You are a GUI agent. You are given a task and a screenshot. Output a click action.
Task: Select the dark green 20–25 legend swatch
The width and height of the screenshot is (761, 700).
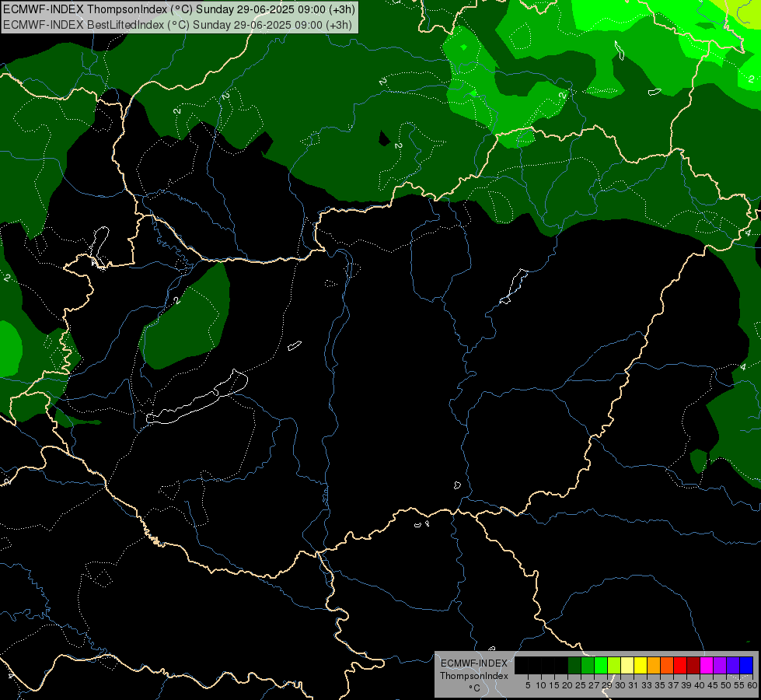[574, 665]
